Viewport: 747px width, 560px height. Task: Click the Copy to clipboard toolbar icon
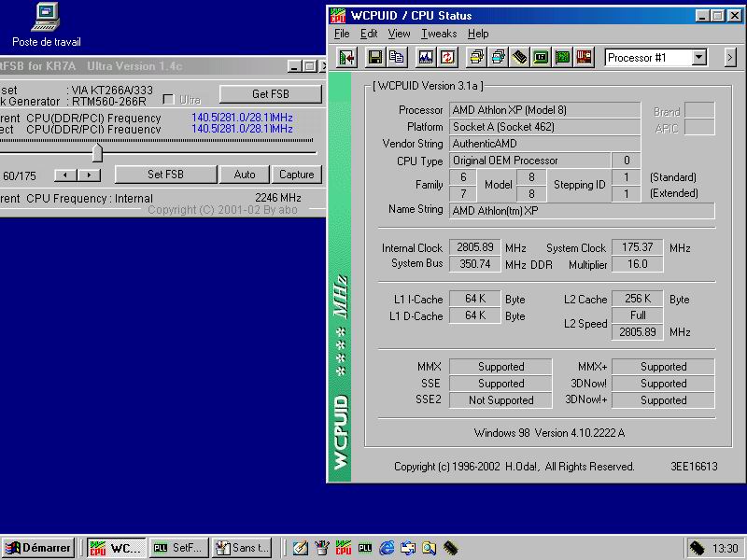pos(396,58)
